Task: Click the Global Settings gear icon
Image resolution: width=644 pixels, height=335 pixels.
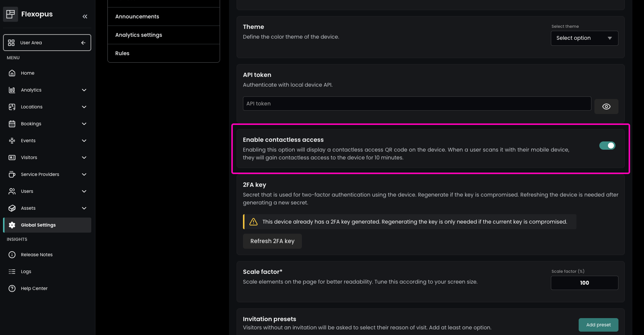Action: 12,225
